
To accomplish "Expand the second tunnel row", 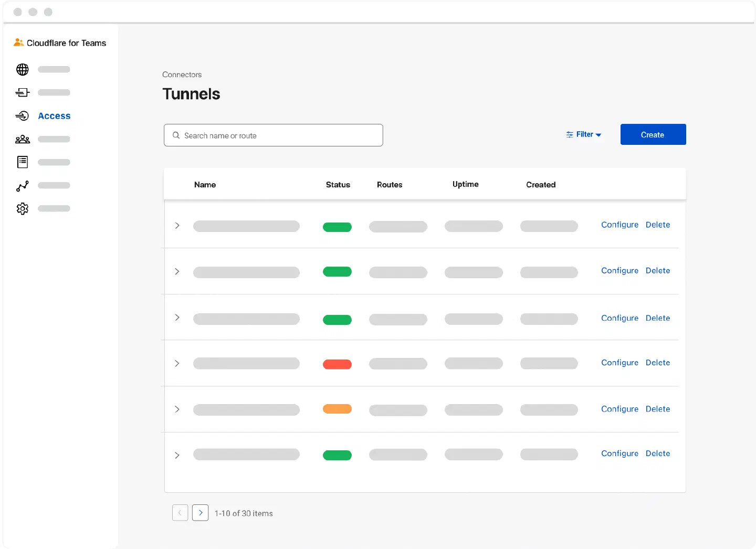I will [177, 271].
